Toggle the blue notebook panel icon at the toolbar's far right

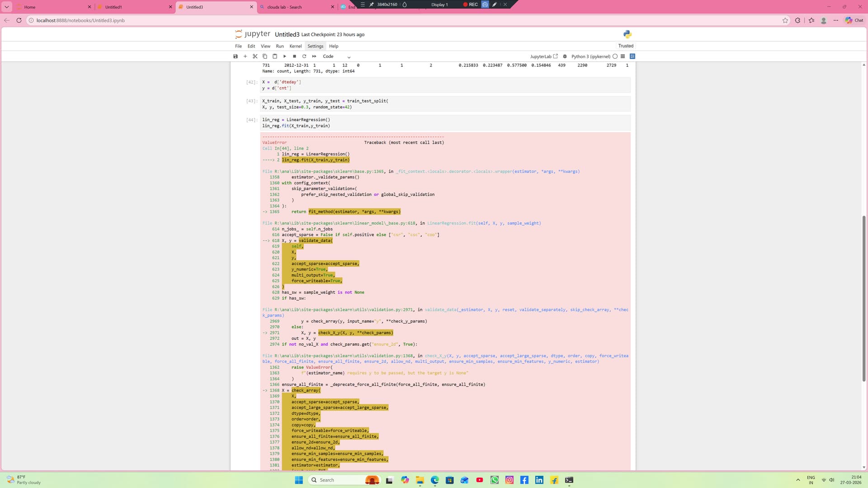632,56
